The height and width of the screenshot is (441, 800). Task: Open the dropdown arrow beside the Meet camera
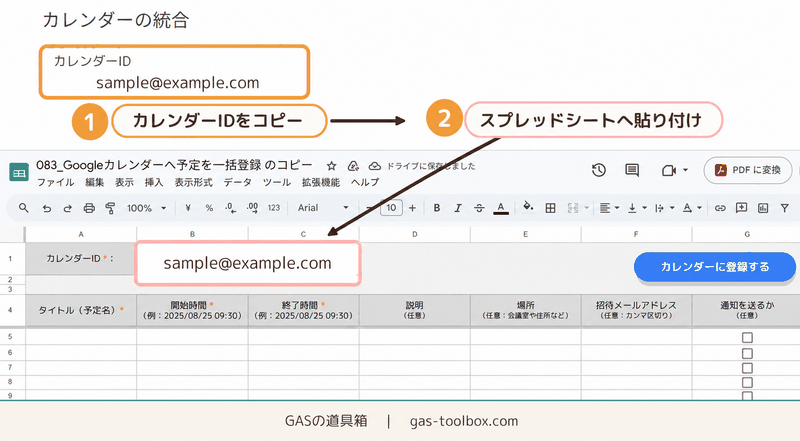pyautogui.click(x=685, y=170)
